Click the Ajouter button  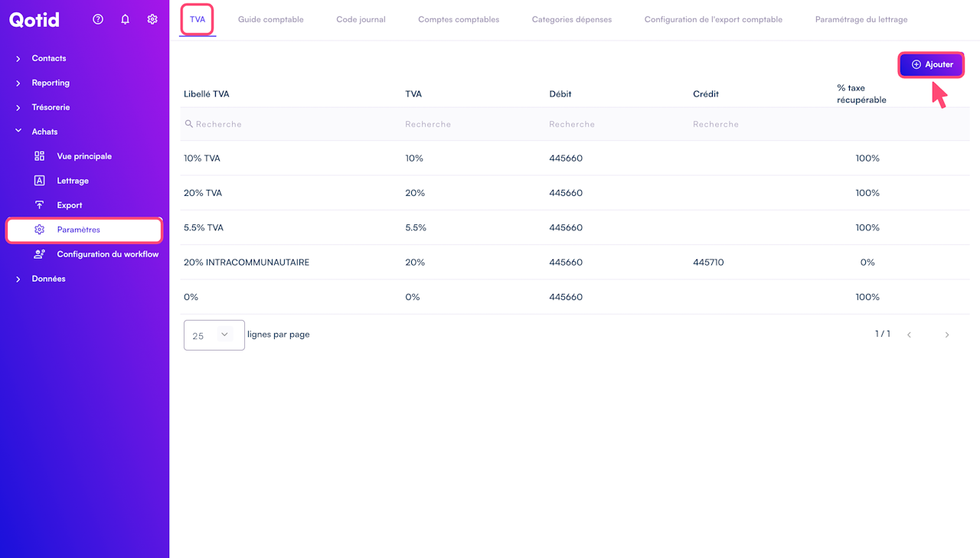tap(931, 65)
